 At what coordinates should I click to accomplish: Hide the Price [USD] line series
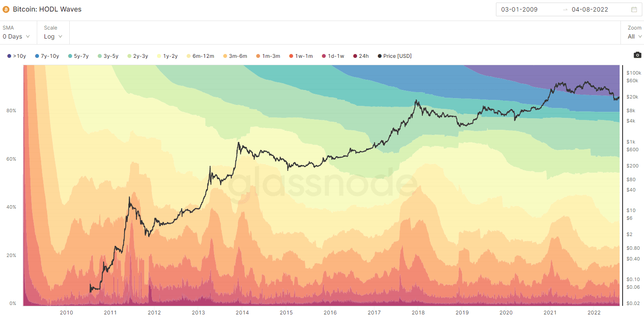pyautogui.click(x=394, y=56)
